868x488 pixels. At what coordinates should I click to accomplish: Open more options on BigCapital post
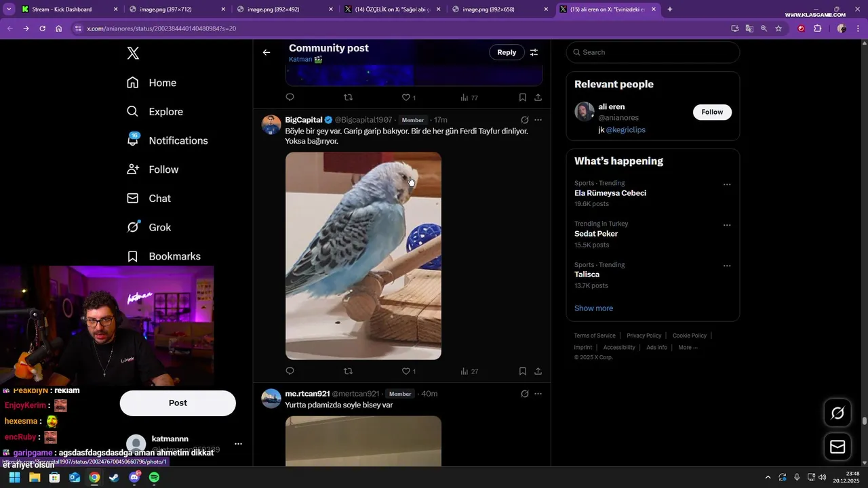pos(538,120)
